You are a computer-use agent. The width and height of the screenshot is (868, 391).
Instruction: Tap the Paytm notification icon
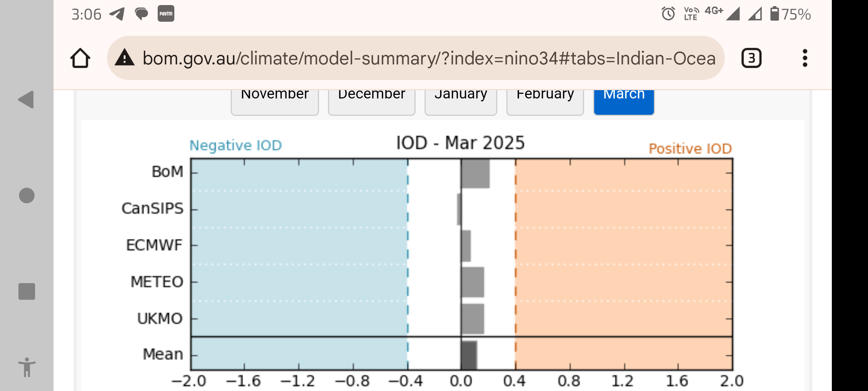(166, 14)
